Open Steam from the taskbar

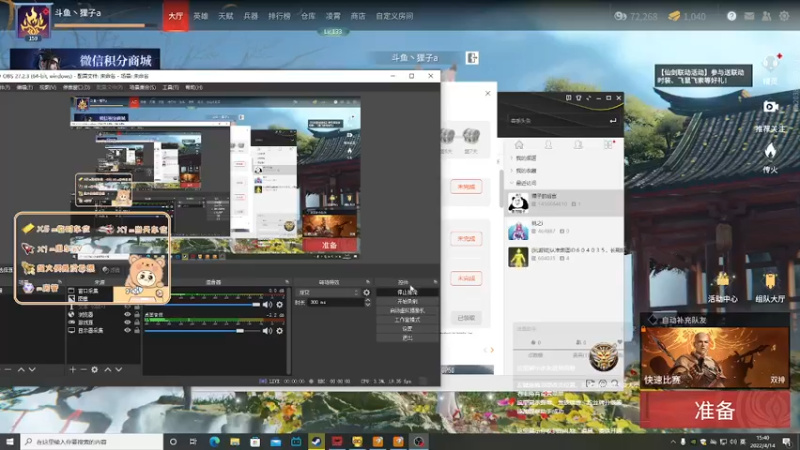coord(316,441)
